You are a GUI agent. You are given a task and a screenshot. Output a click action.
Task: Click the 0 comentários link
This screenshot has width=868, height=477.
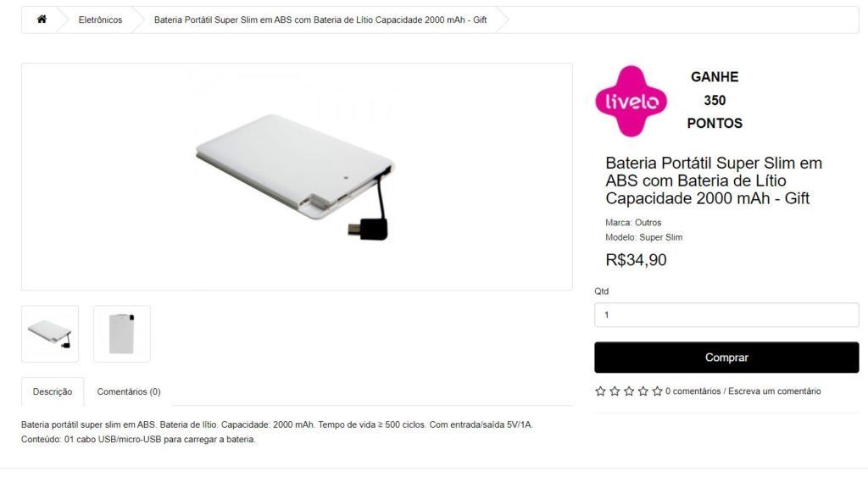693,391
